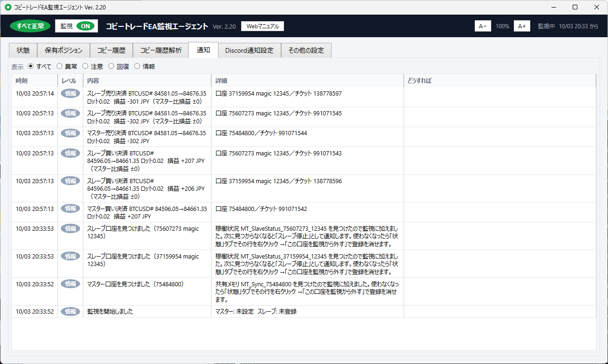Image resolution: width=608 pixels, height=364 pixels.
Task: Click the 監視中 10/03 20:33 から status text
Action: click(x=568, y=26)
